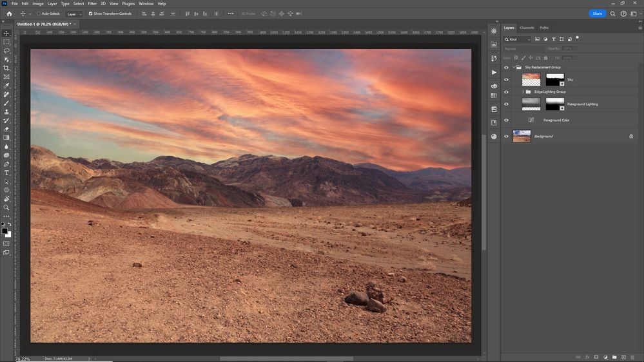The image size is (644, 362).
Task: Click the zoom percentage field 70.22%
Action: (x=23, y=359)
